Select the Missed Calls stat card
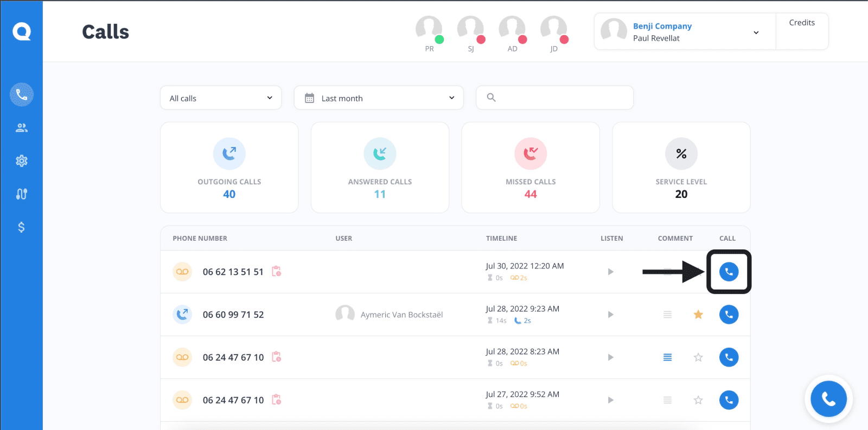Screen dimensions: 868x430 coord(531,168)
